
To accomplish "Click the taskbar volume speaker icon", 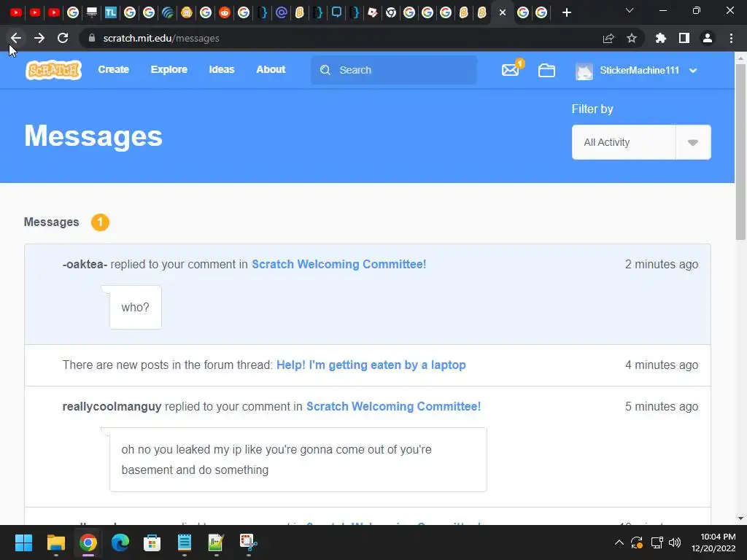I will 675,542.
